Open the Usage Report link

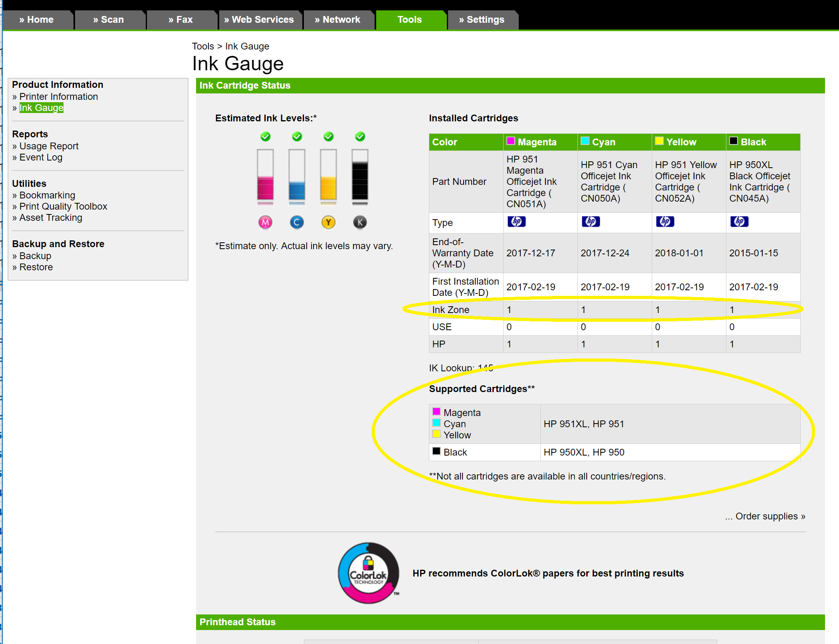[x=49, y=146]
